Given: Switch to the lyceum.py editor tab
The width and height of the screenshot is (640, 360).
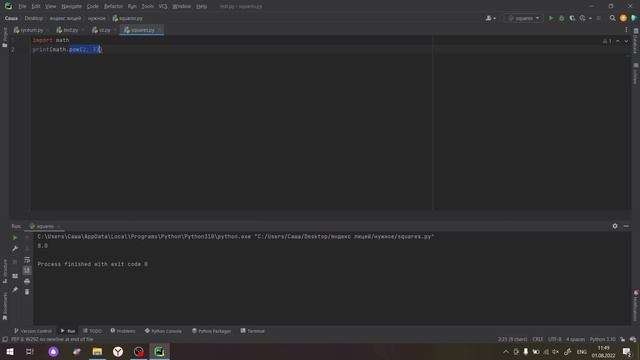Looking at the screenshot, I should [31, 30].
